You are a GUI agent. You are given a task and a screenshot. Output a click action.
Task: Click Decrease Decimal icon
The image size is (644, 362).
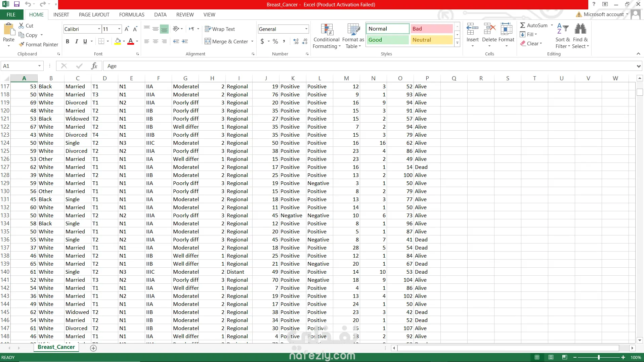[305, 41]
